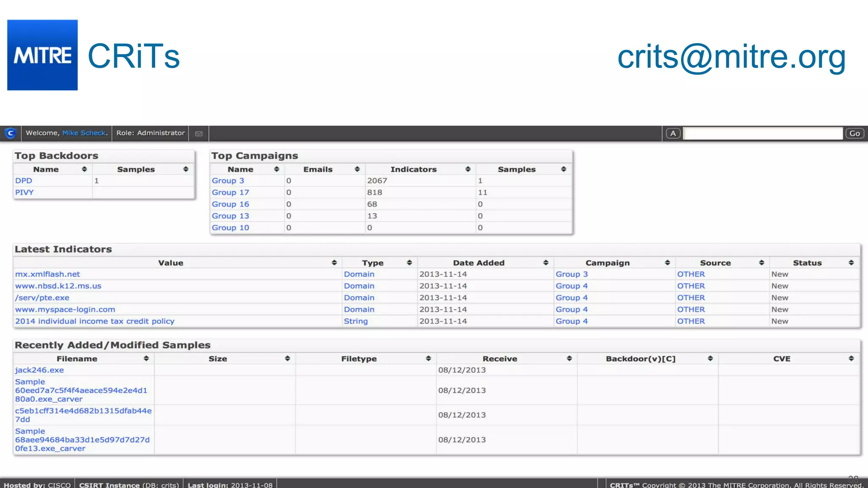Click OTHER source for www.myspace-login.com
This screenshot has width=868, height=488.
coord(691,309)
